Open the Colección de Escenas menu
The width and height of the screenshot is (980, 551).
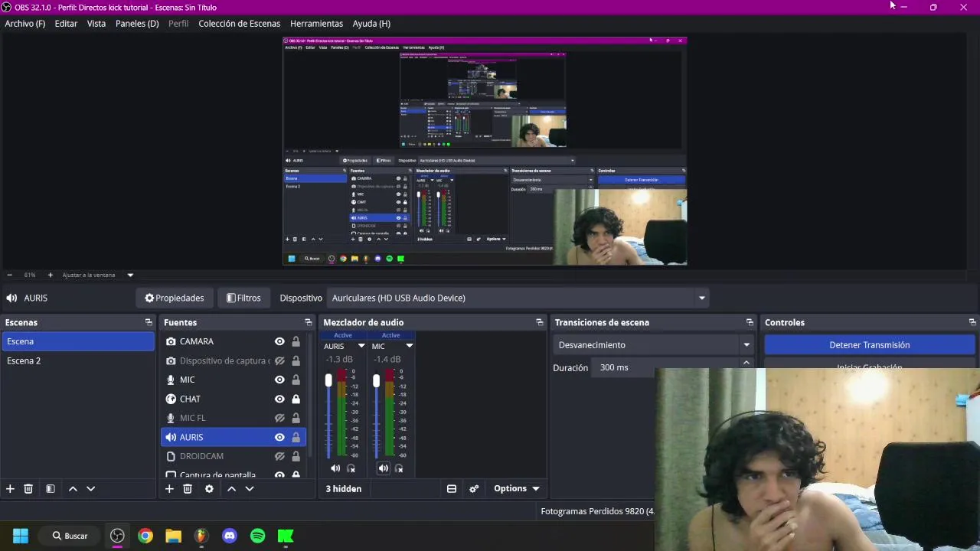[x=240, y=24]
